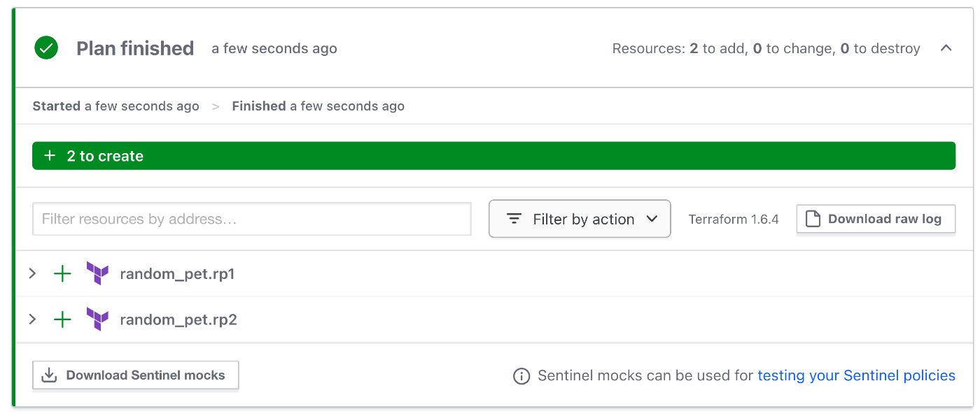Click the green plus icon for random_pet.rp1
Image resolution: width=980 pixels, height=416 pixels.
pyautogui.click(x=63, y=273)
